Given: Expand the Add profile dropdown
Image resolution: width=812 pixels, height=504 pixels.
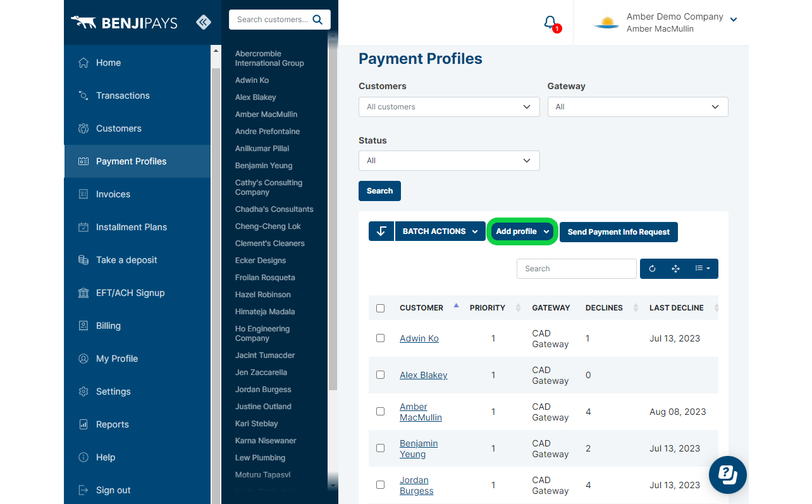Looking at the screenshot, I should click(522, 231).
